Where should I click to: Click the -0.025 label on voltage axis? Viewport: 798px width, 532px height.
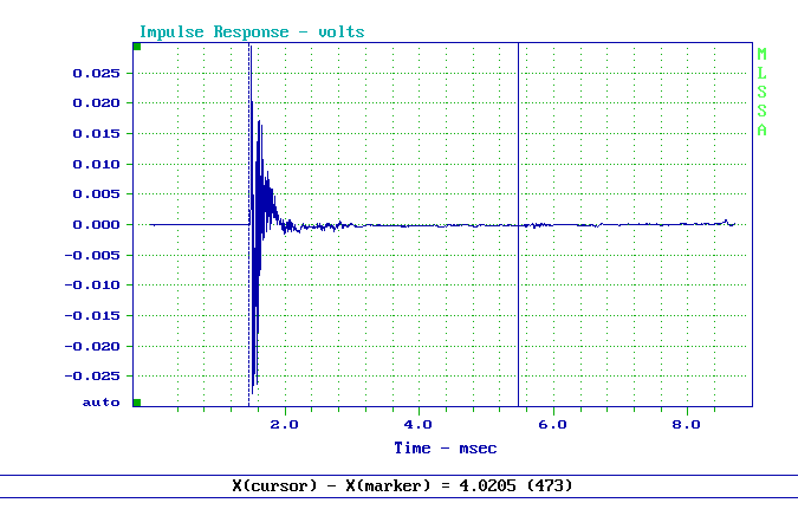92,376
